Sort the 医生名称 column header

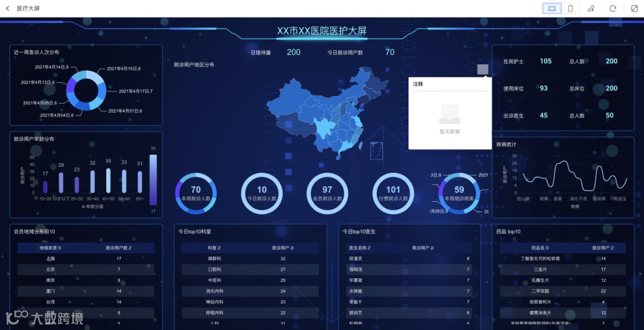369,248
